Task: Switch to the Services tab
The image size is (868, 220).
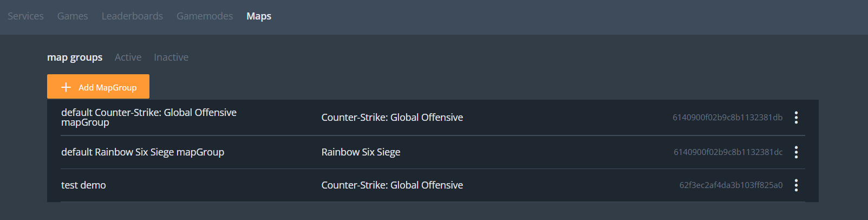Action: click(25, 16)
